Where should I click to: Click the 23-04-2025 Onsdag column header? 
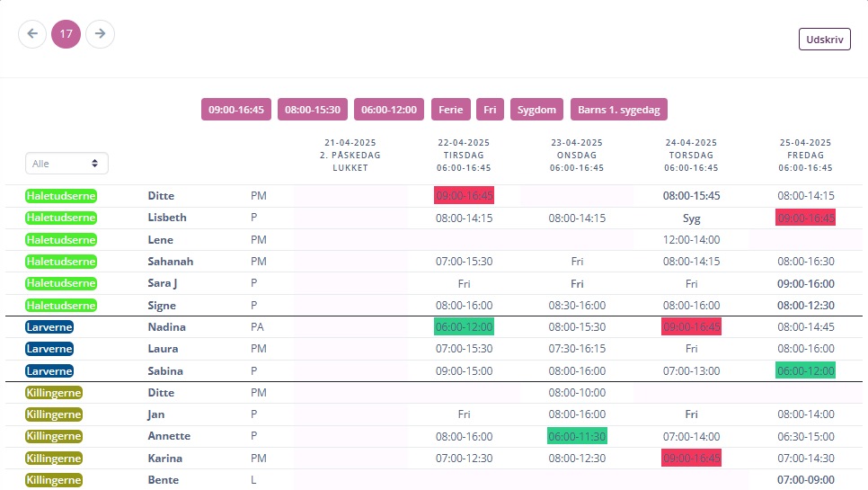click(577, 155)
